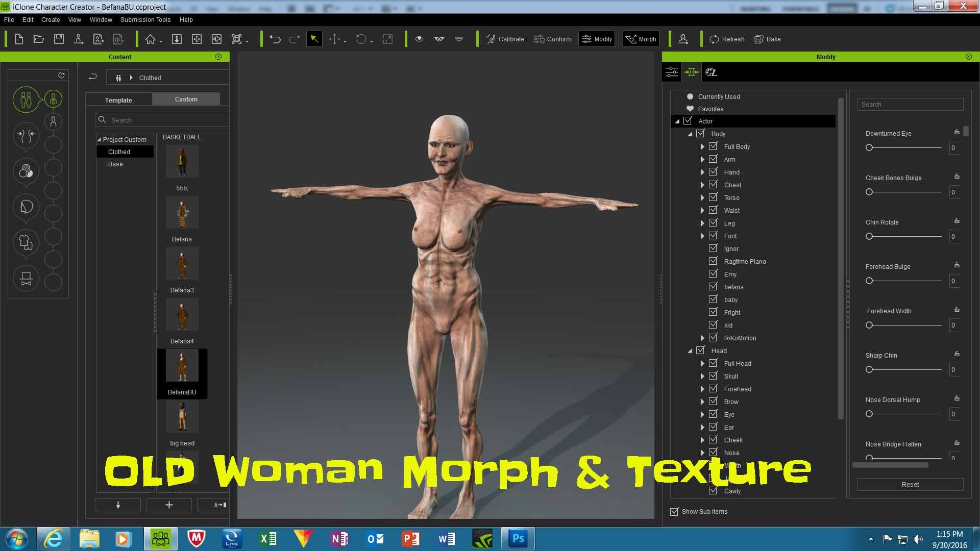Image resolution: width=980 pixels, height=551 pixels.
Task: Open a project with the folder icon
Action: pyautogui.click(x=39, y=39)
